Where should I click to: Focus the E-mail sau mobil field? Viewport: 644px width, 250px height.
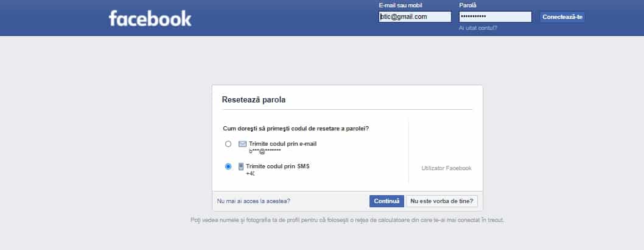pyautogui.click(x=415, y=17)
